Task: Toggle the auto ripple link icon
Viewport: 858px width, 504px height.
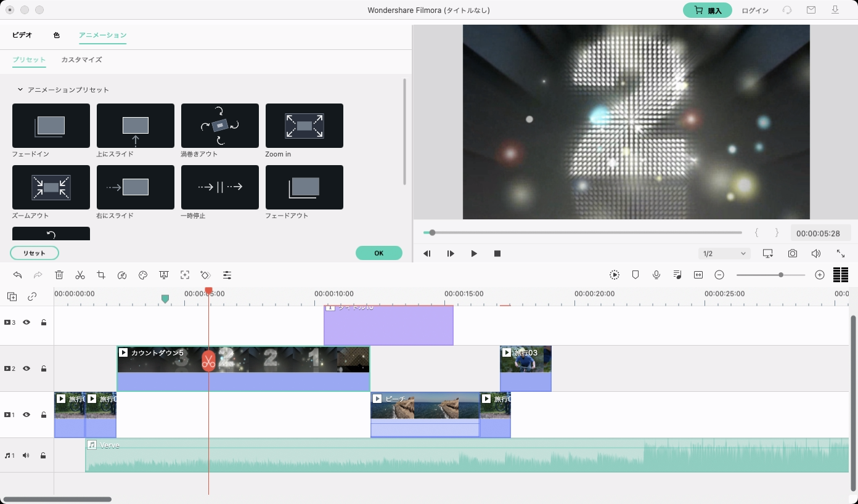Action: [x=32, y=296]
